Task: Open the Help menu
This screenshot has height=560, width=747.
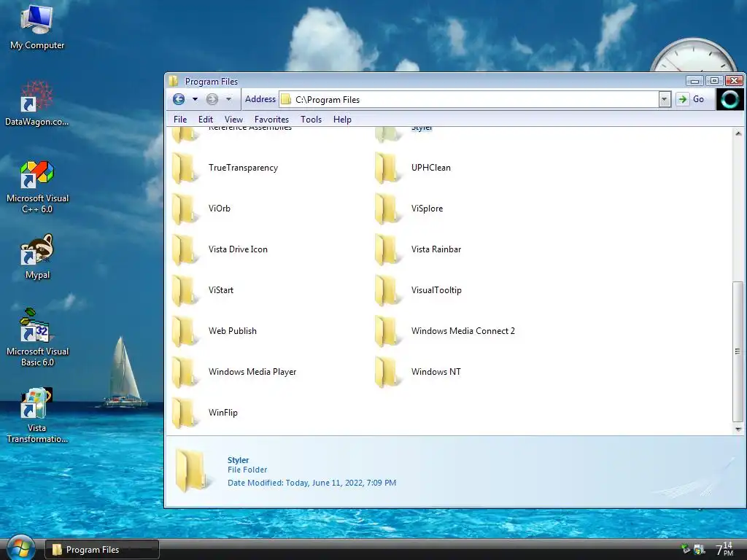Action: tap(342, 119)
